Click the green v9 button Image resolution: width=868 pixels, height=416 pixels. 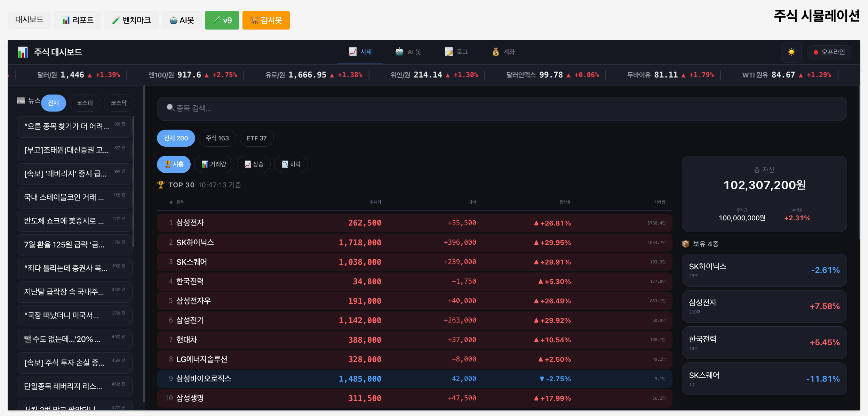point(222,20)
